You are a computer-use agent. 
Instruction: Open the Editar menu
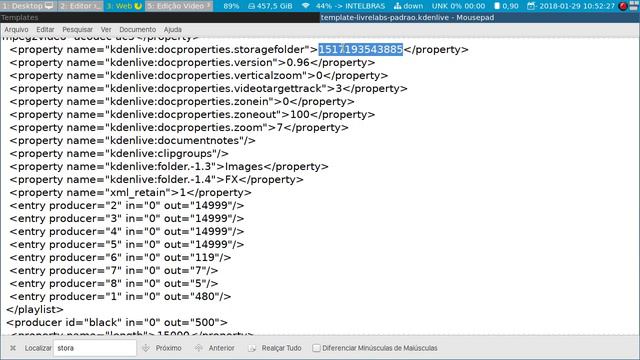45,29
